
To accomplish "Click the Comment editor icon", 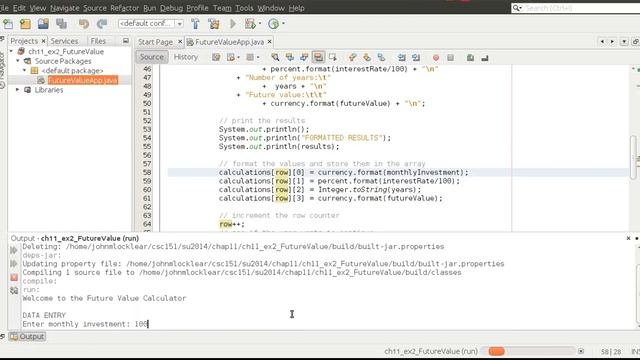I will [x=470, y=58].
